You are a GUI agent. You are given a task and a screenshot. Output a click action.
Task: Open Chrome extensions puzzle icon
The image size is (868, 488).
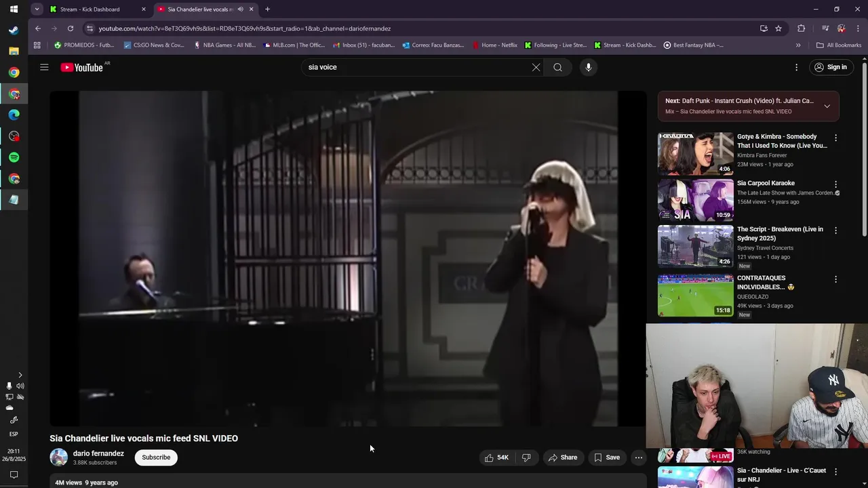[802, 28]
